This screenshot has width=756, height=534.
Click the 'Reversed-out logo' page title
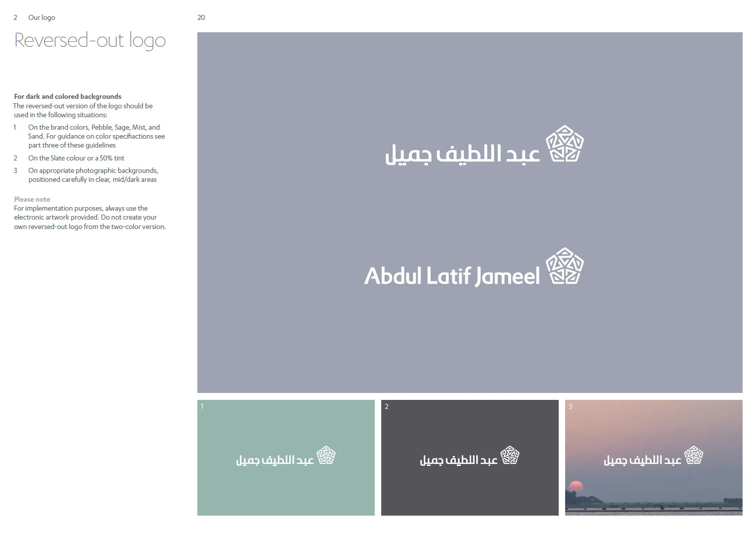coord(90,40)
